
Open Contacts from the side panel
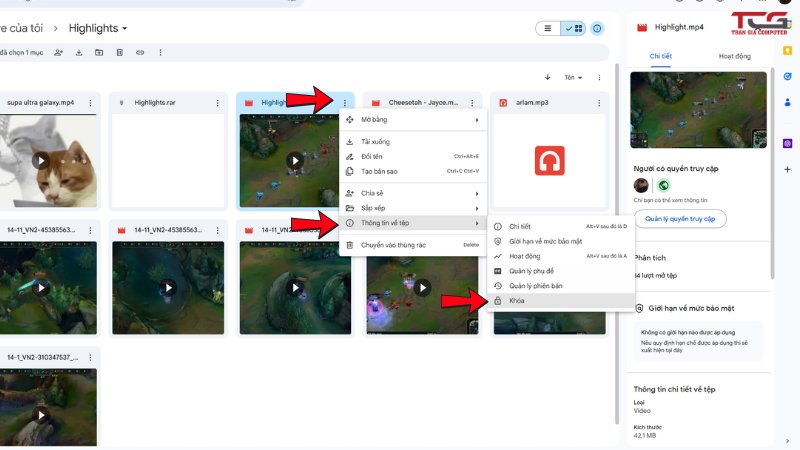tap(787, 103)
